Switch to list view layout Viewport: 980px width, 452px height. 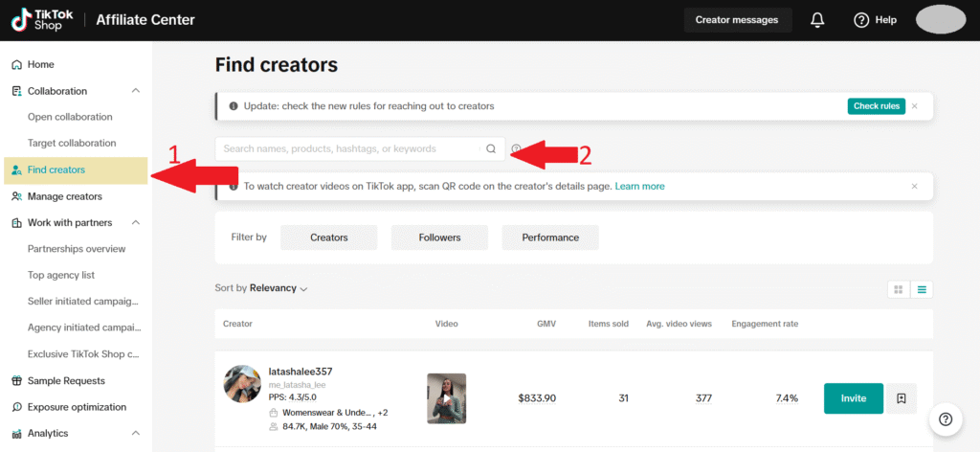coord(922,288)
